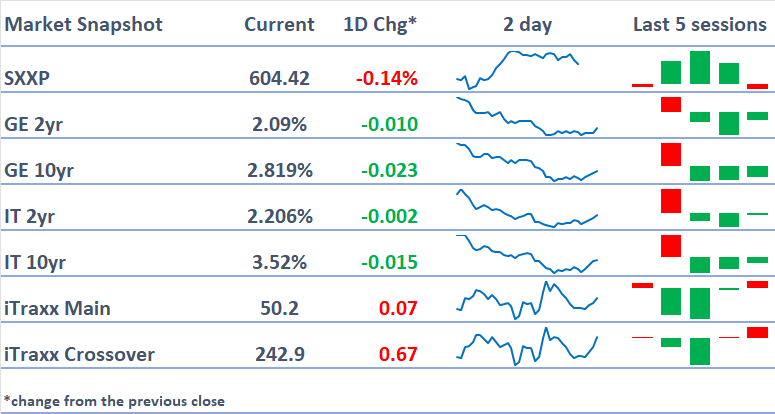Click the iTraxx Main 2 day sparkline
This screenshot has height=414, width=775.
[526, 300]
